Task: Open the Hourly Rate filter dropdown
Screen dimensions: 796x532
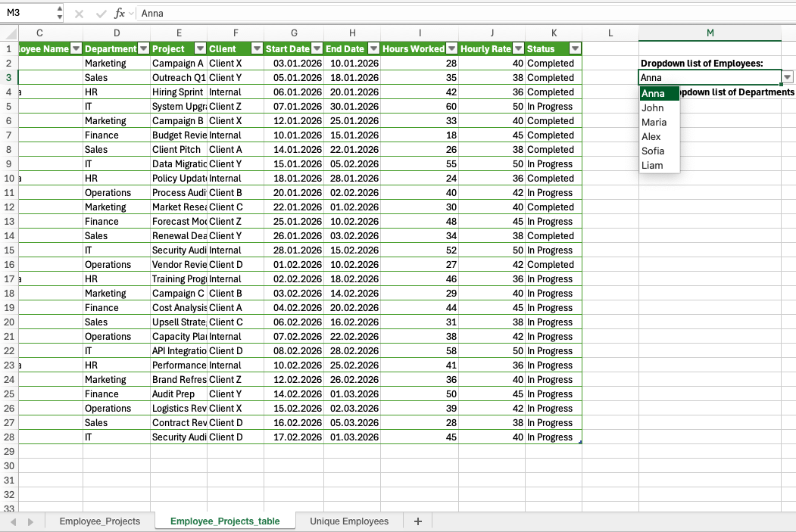Action: (x=518, y=48)
